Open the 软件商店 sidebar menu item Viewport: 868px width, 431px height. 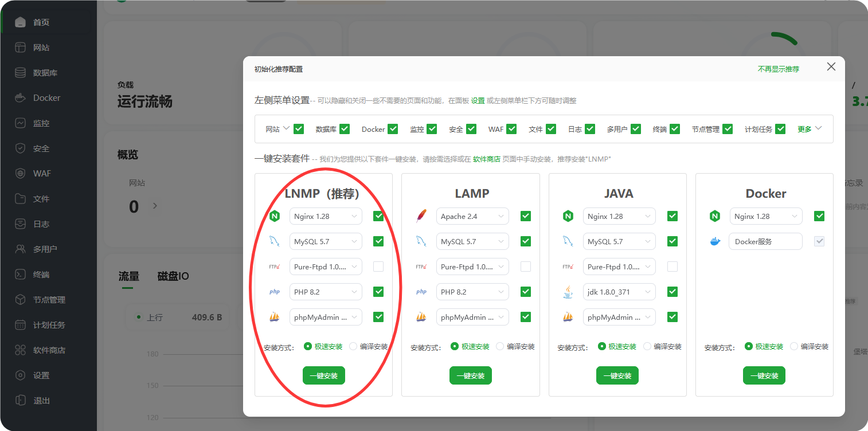tap(49, 350)
